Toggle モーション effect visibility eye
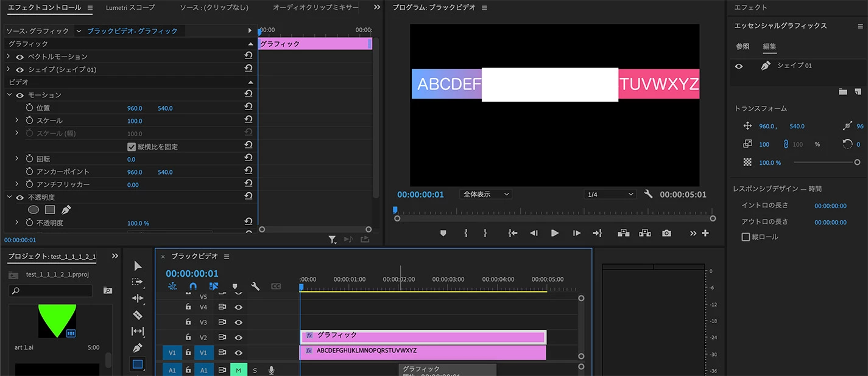This screenshot has height=376, width=868. [19, 95]
